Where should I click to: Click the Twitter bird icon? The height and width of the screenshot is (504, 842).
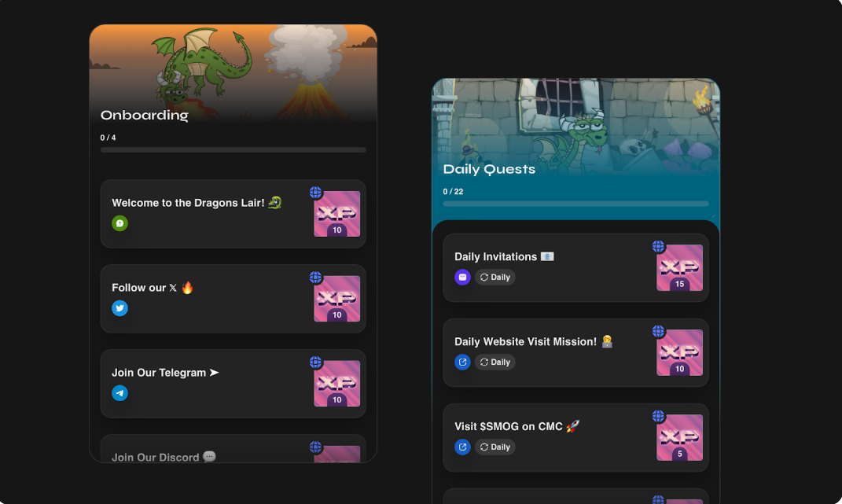pos(119,308)
